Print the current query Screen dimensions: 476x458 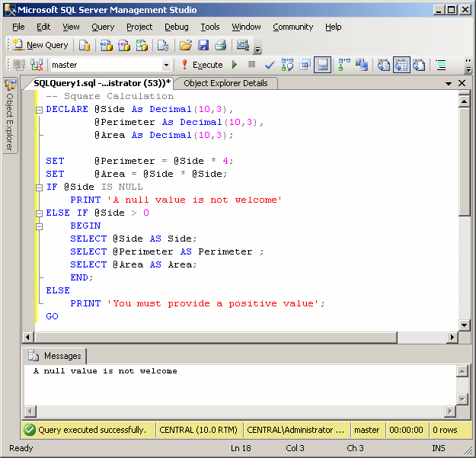(x=221, y=45)
